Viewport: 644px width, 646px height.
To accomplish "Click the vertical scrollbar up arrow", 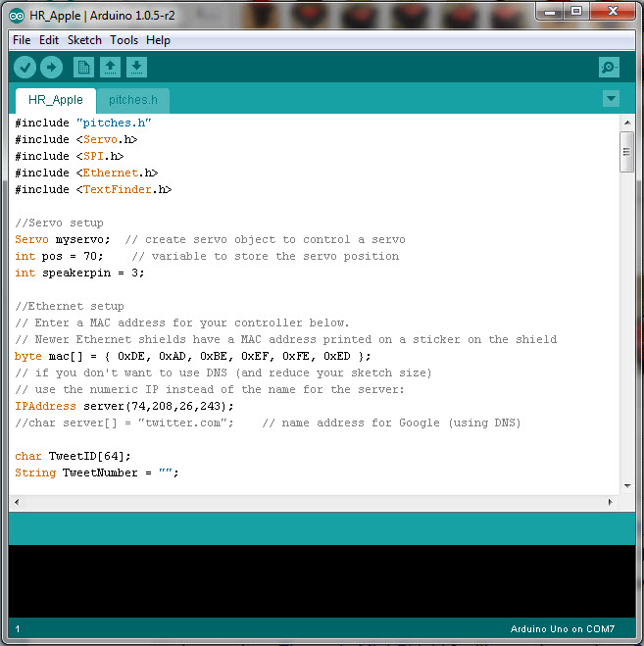I will pos(627,123).
